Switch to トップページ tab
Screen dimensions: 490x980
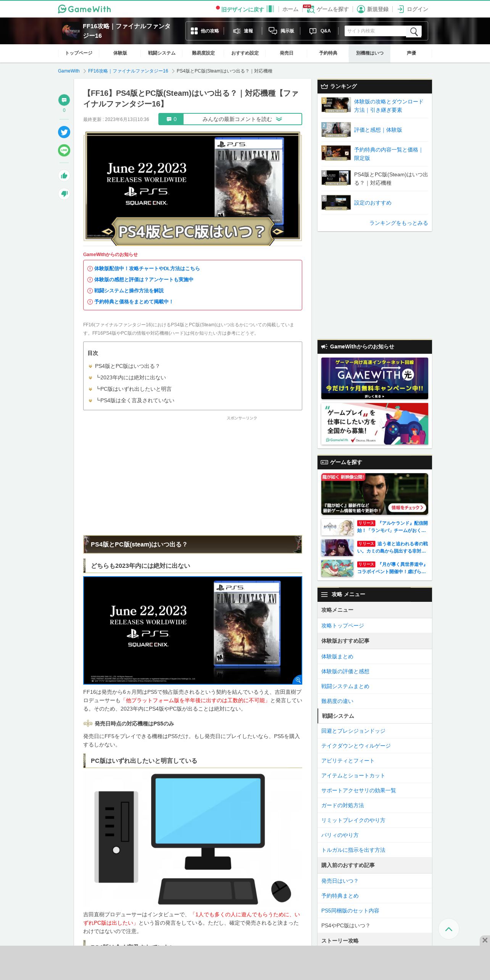tap(79, 53)
